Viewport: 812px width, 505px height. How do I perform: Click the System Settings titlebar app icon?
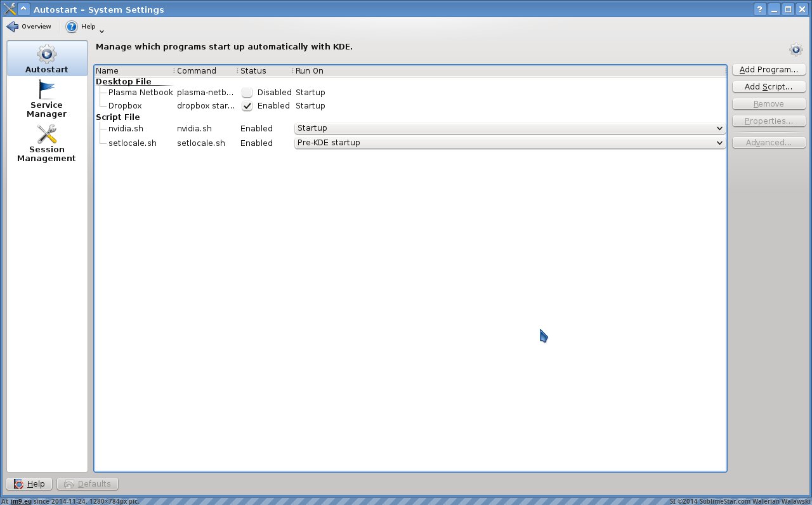(9, 9)
